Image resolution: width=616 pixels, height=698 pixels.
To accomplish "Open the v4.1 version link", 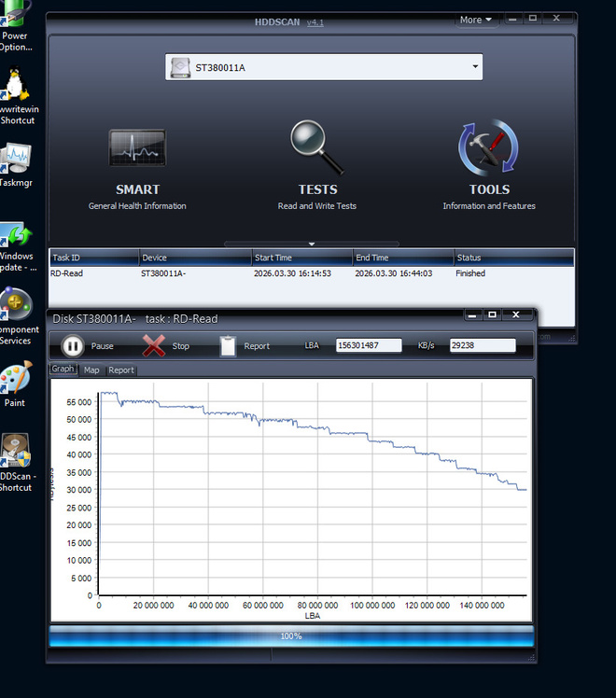I will click(x=315, y=22).
